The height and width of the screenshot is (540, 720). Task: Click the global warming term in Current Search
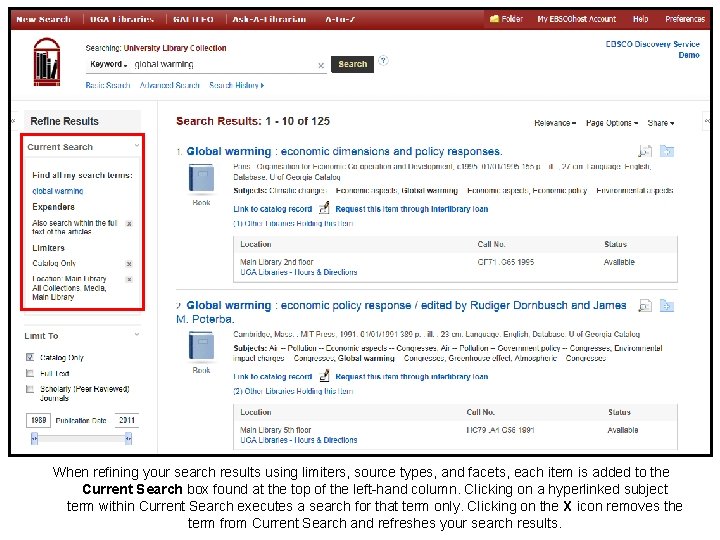click(57, 191)
